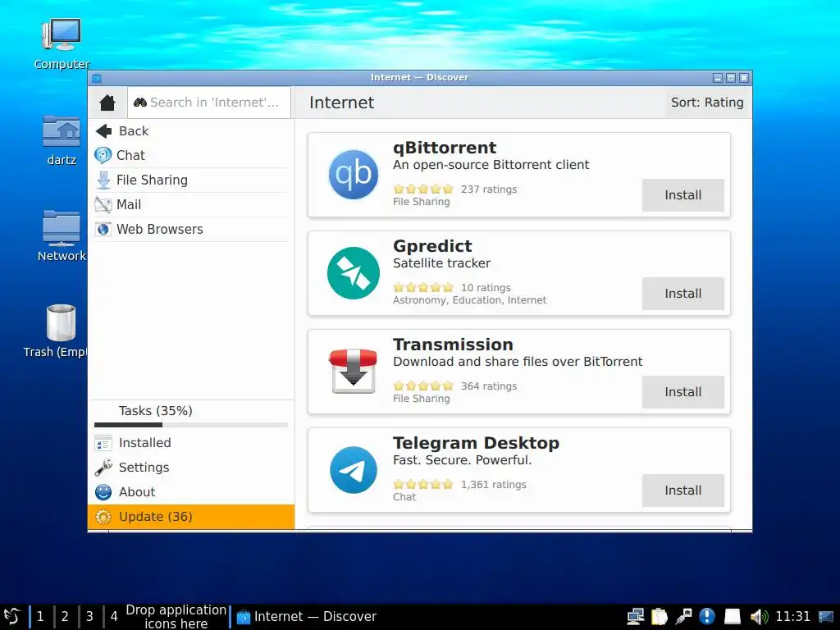Click the Tasks progress bar
The width and height of the screenshot is (840, 630).
pos(191,425)
